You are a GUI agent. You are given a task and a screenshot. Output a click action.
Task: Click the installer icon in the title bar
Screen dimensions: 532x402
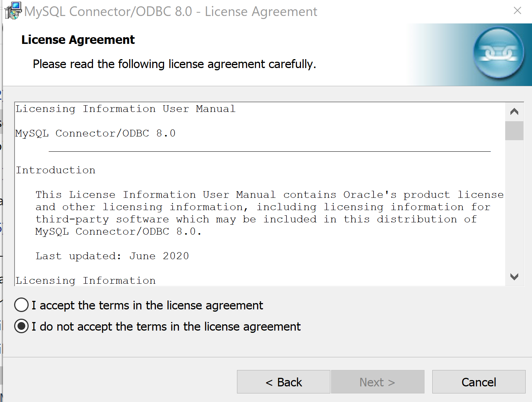click(13, 10)
